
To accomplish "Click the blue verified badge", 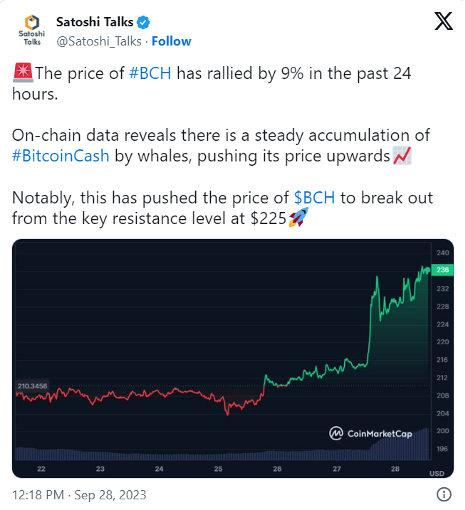I will [143, 22].
